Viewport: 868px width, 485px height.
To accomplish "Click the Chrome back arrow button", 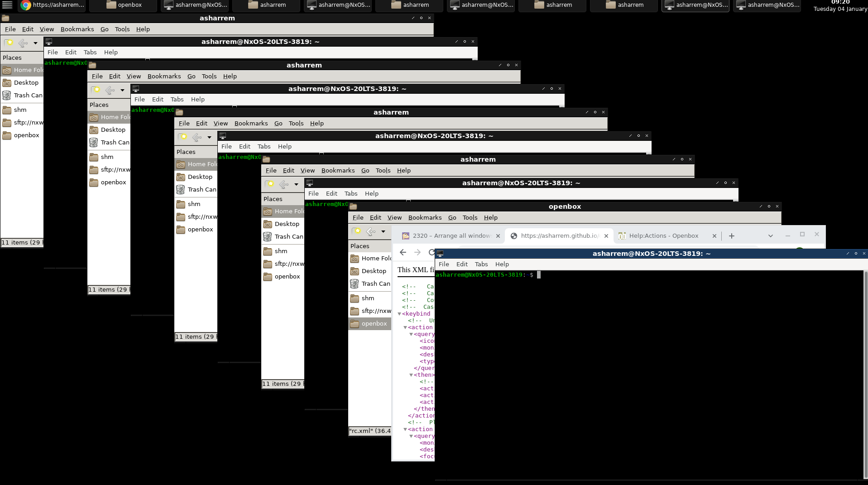I will [403, 252].
